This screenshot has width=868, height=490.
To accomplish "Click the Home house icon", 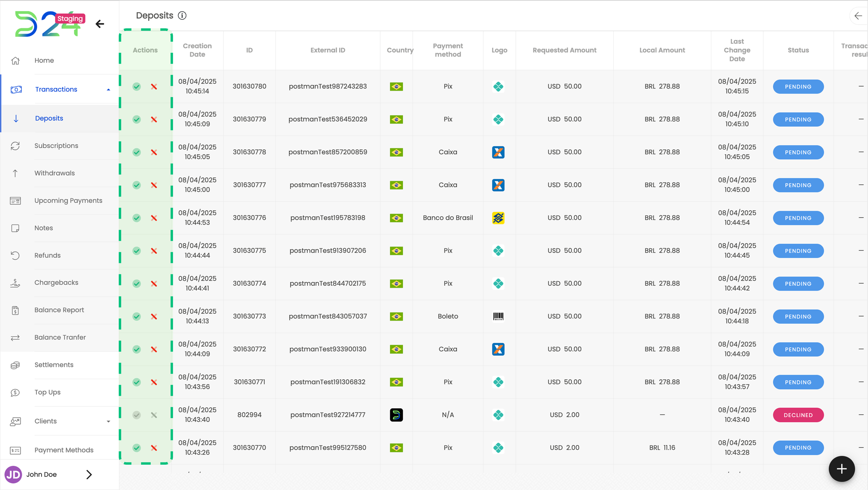I will (15, 60).
